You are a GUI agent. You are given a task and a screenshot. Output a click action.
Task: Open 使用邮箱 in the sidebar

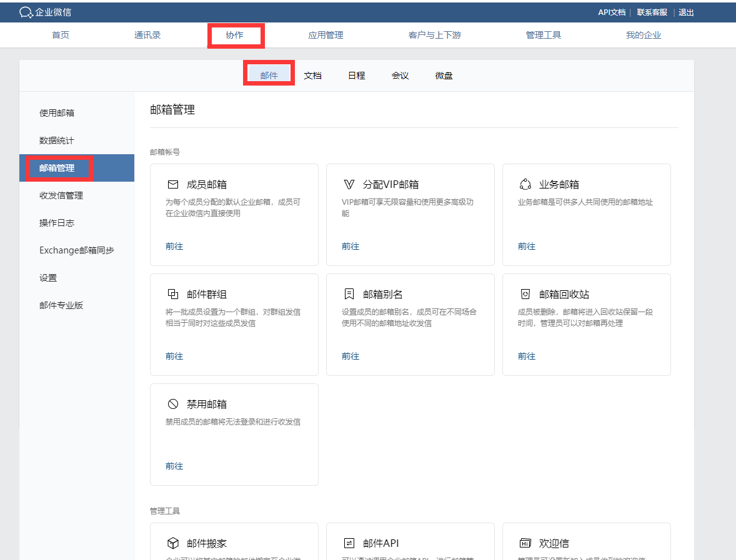76,113
